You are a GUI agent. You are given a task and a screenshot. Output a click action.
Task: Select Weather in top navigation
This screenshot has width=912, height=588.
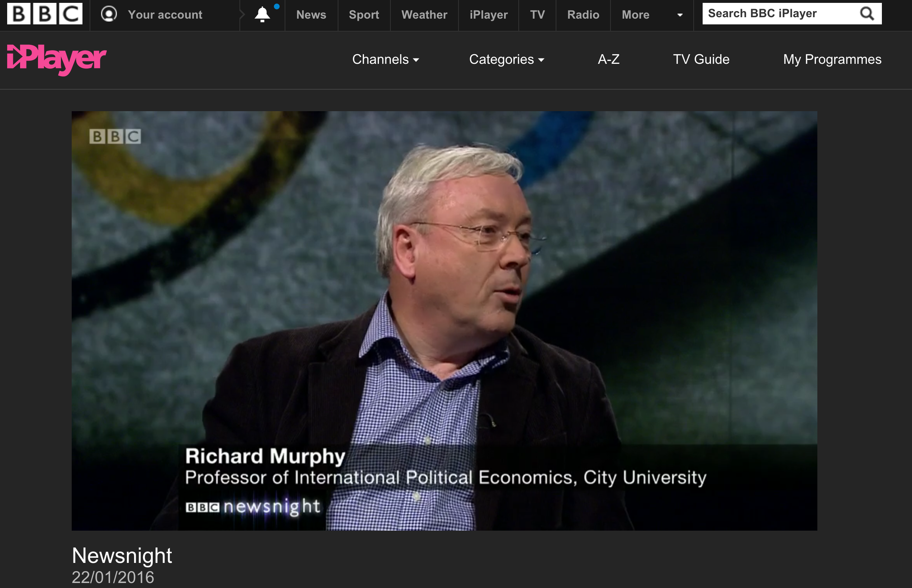click(x=424, y=14)
